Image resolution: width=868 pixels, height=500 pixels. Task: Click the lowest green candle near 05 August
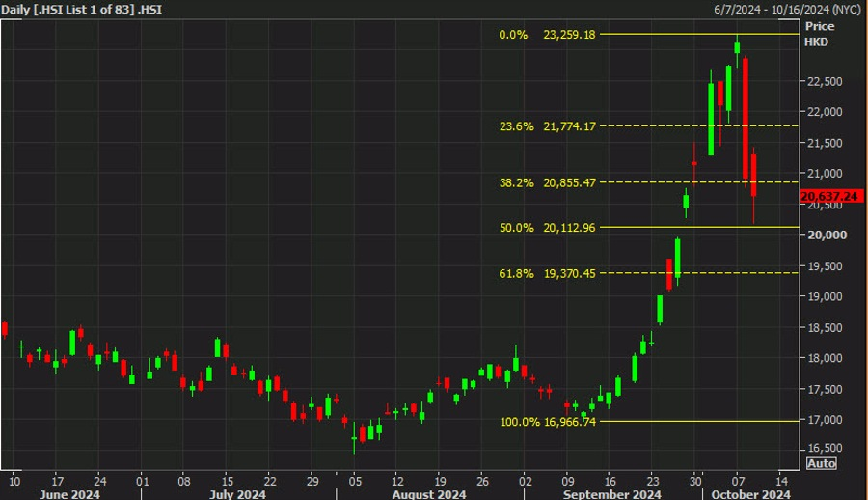pyautogui.click(x=354, y=438)
